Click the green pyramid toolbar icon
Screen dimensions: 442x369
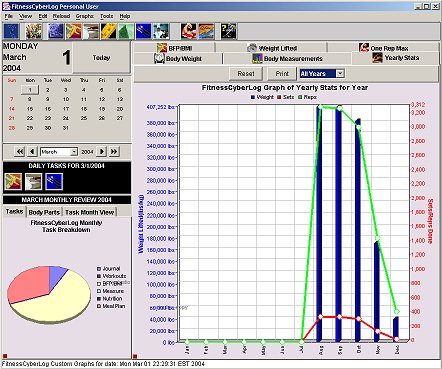[x=126, y=31]
